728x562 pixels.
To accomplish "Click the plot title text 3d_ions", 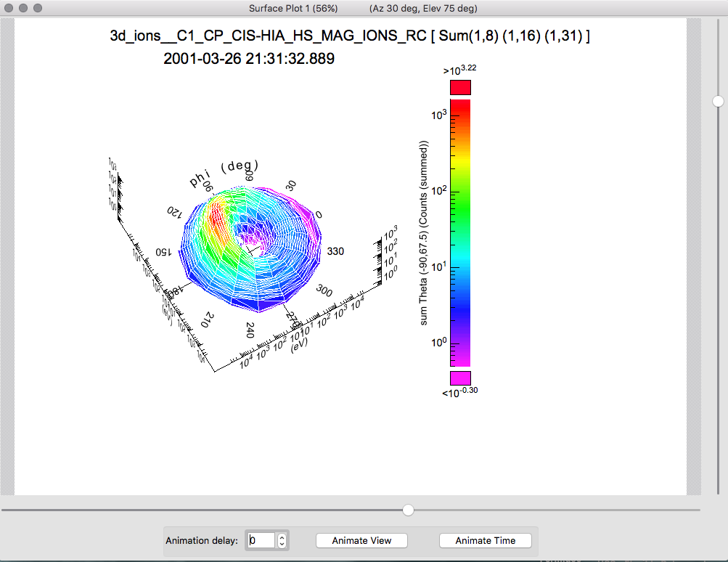I will pos(349,36).
